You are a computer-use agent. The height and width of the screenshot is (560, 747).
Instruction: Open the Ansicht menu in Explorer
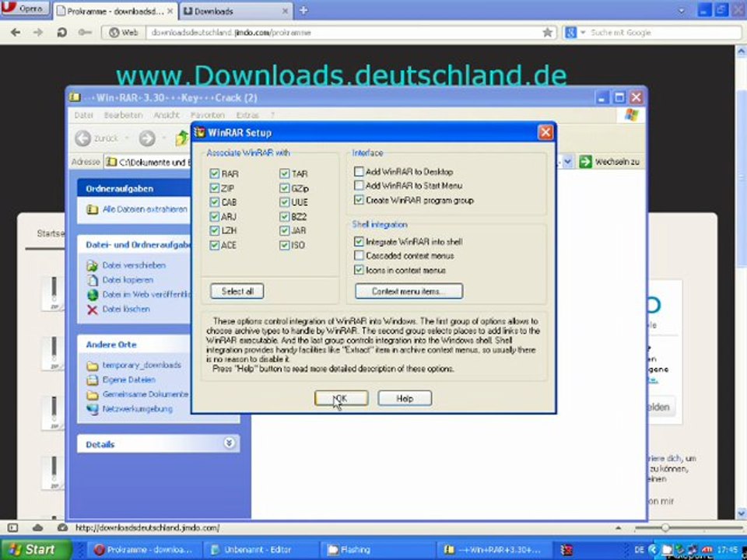[167, 115]
